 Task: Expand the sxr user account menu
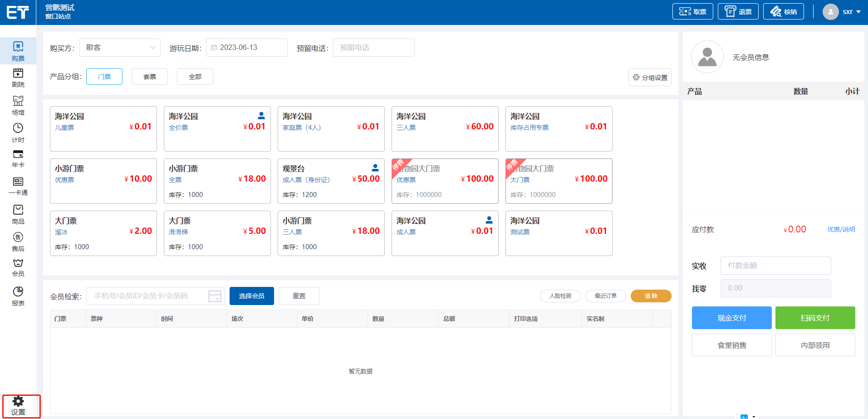842,12
